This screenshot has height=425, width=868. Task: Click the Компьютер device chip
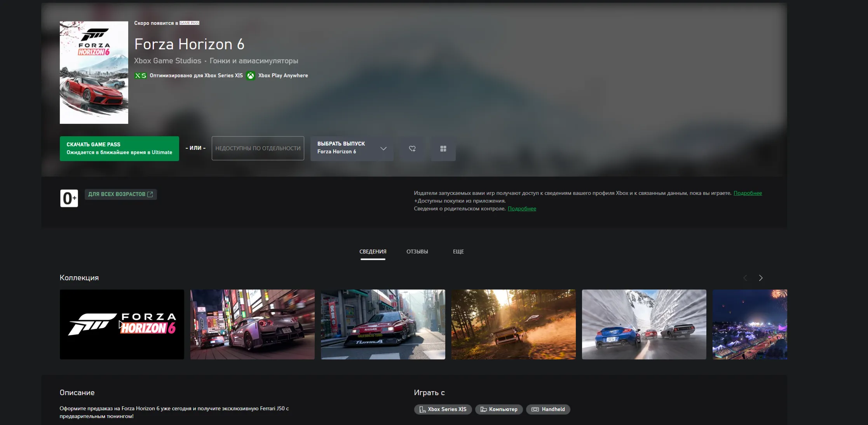(499, 409)
